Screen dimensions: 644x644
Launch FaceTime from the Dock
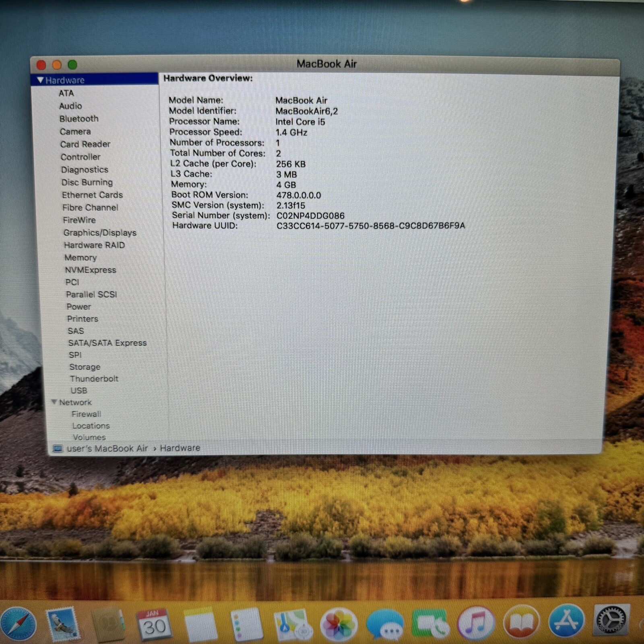[430, 624]
